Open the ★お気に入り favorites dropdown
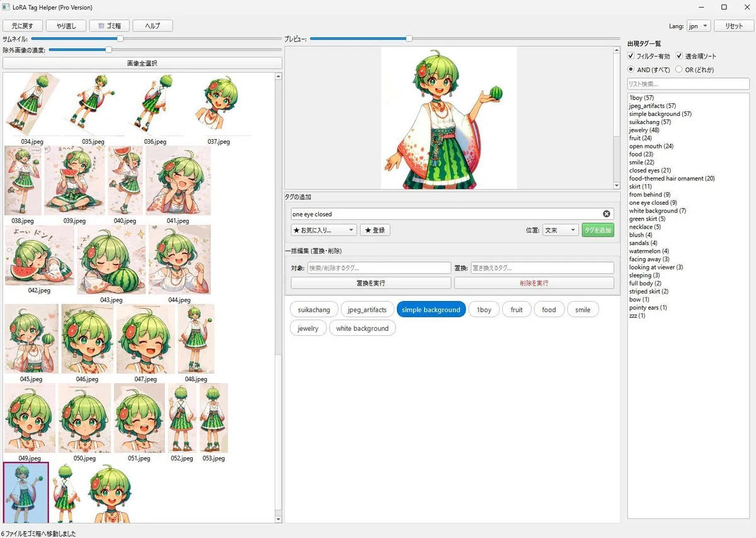The height and width of the screenshot is (538, 756). [324, 230]
